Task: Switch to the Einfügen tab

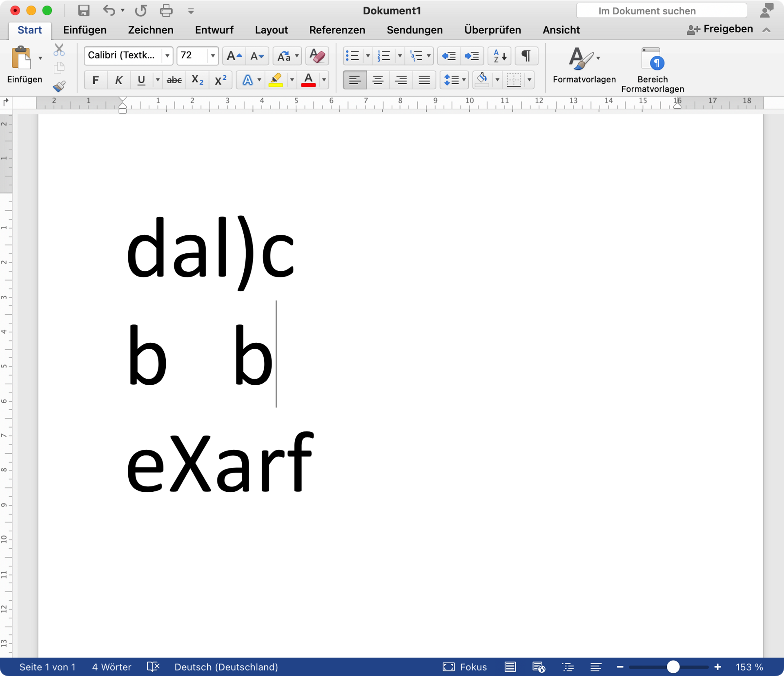Action: coord(85,30)
